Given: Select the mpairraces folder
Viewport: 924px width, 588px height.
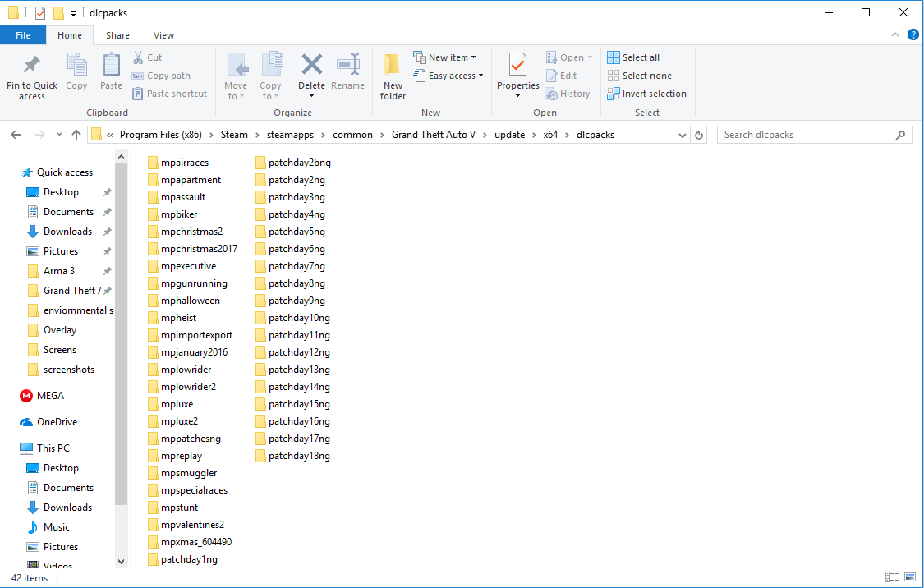Looking at the screenshot, I should point(178,163).
